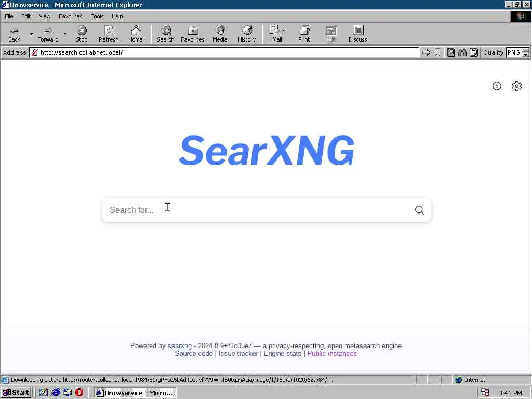Click the address bar URL field
532x399 pixels.
(224, 52)
